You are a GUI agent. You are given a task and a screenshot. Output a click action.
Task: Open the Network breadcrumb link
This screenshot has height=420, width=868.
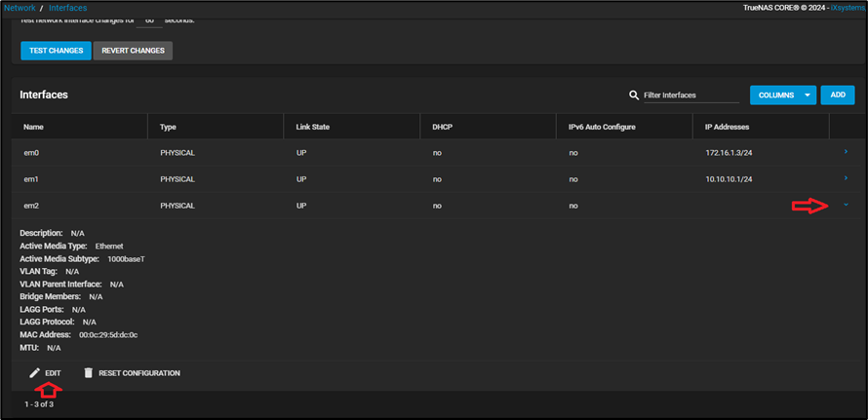pyautogui.click(x=20, y=8)
